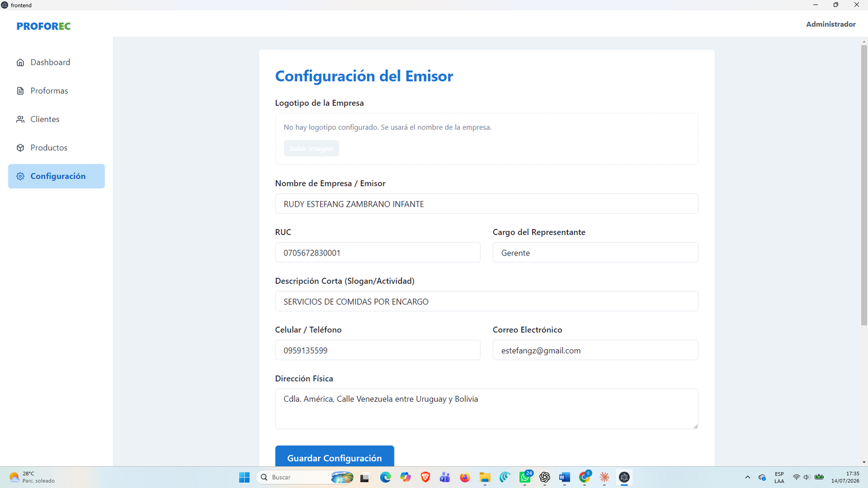
Task: Show hidden system tray icons
Action: 748,477
